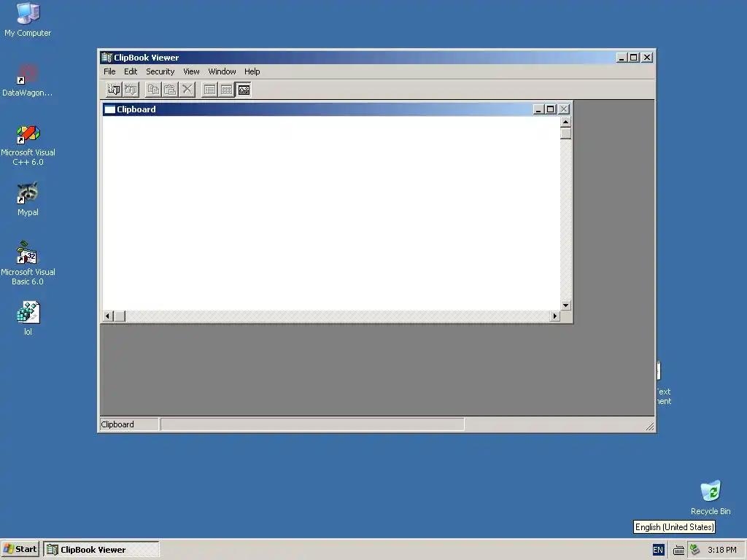
Task: Select Microsoft Visual Basic 6.0 shortcut
Action: tap(28, 263)
